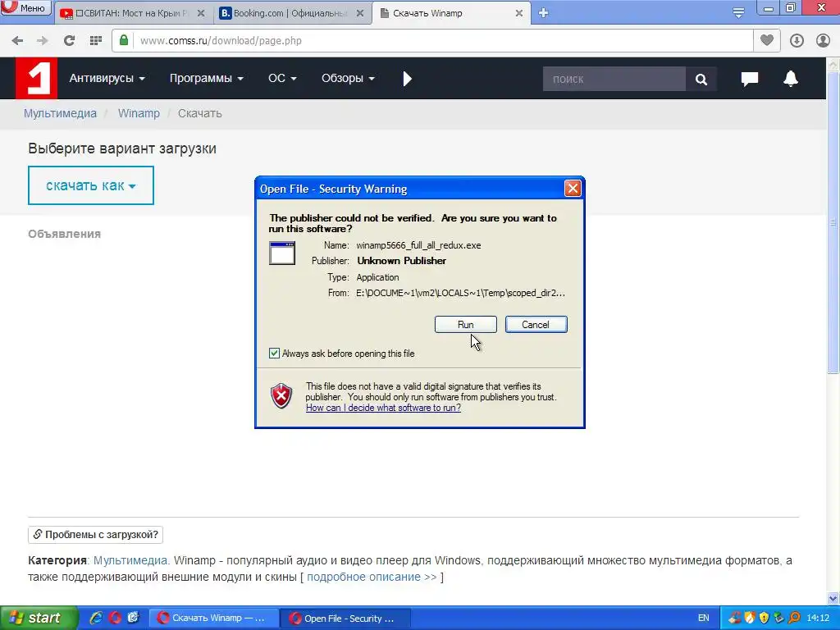The height and width of the screenshot is (630, 840).
Task: Click the EN language indicator in the taskbar
Action: (703, 618)
